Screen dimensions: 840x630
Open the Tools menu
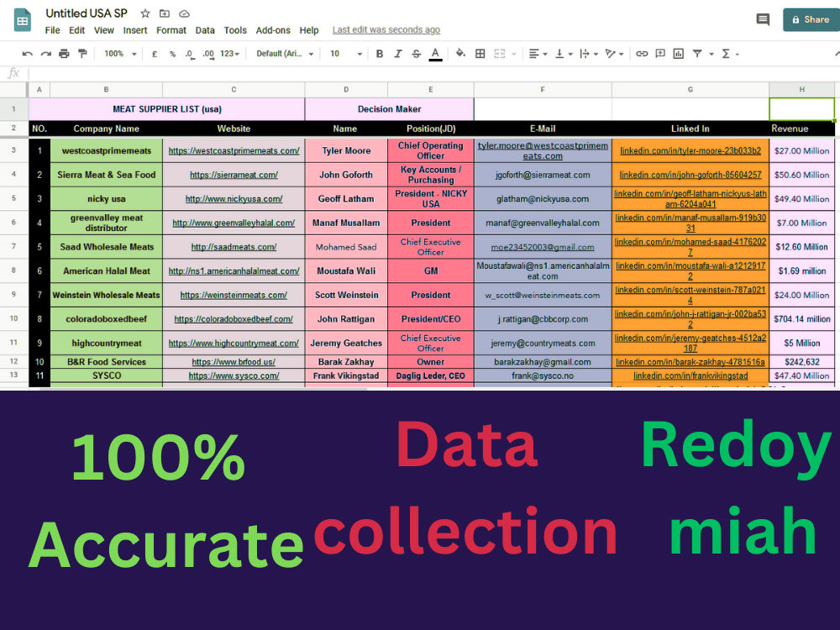tap(235, 30)
